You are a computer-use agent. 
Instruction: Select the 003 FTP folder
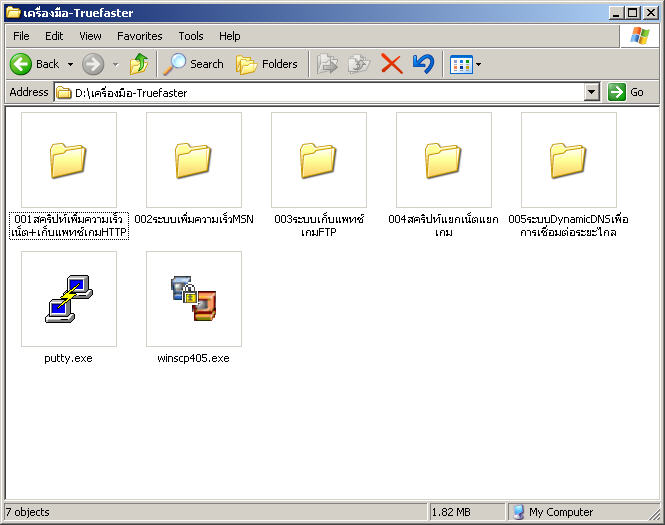318,159
